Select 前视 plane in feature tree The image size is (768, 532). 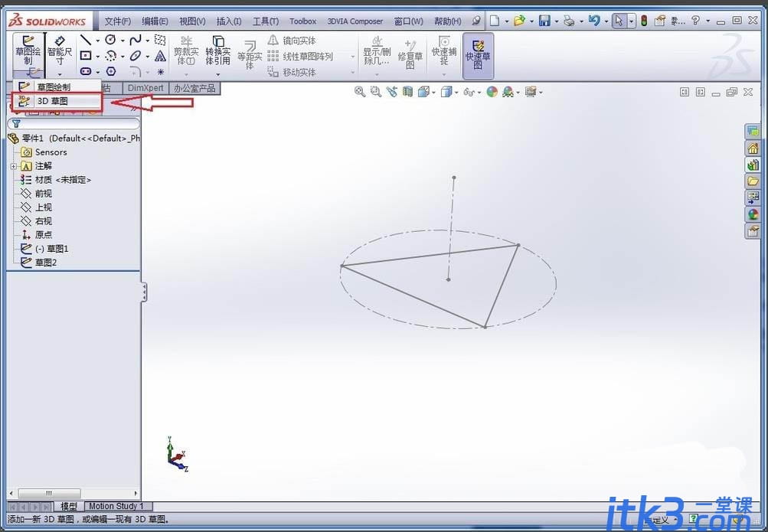pos(36,194)
